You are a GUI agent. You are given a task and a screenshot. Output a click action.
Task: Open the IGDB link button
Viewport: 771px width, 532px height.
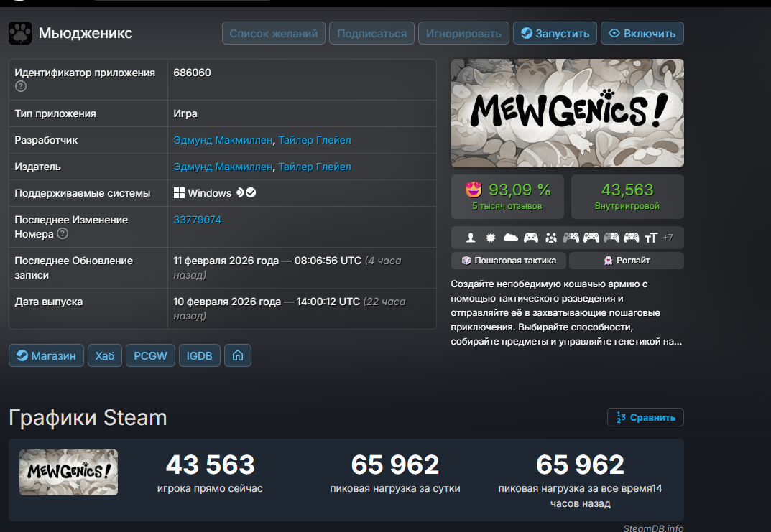pyautogui.click(x=199, y=355)
